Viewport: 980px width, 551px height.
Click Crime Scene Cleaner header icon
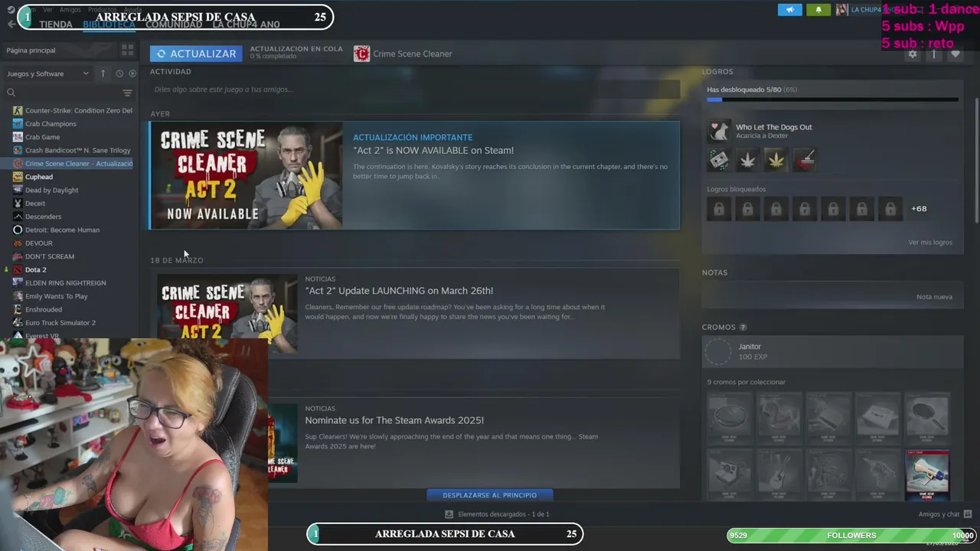pos(361,54)
